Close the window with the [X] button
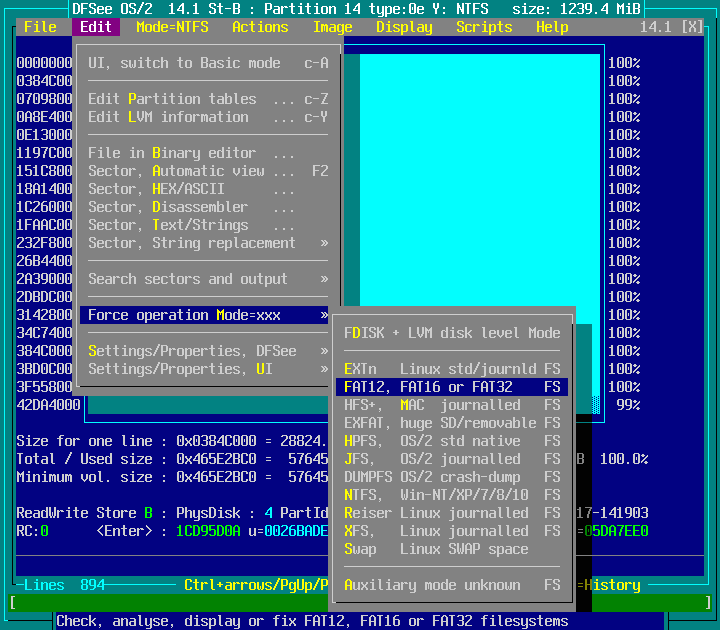The image size is (720, 630). [692, 27]
